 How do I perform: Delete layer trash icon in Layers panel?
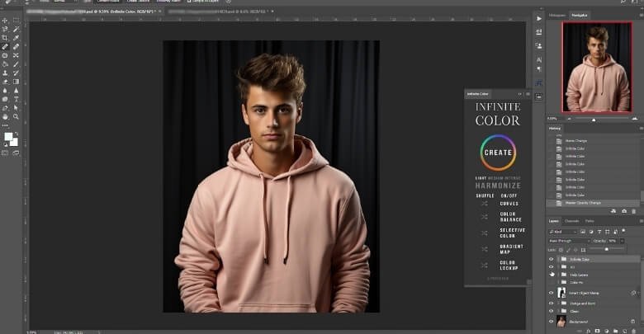click(x=634, y=331)
